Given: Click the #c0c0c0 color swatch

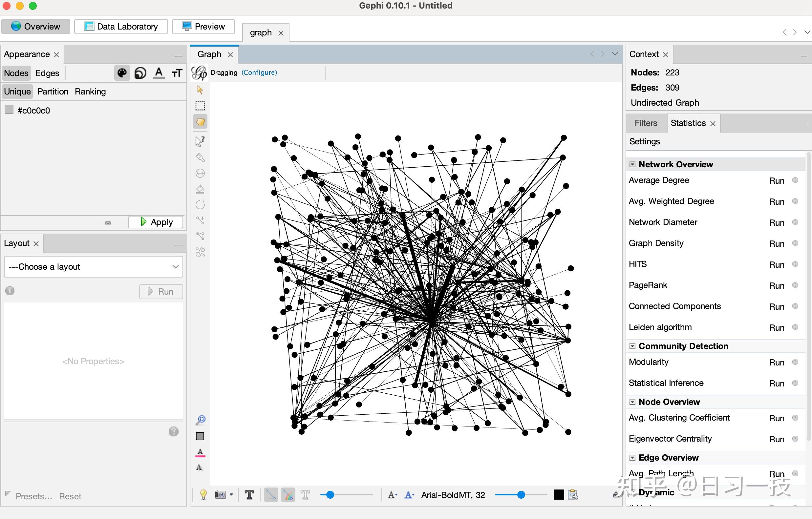Looking at the screenshot, I should click(9, 110).
